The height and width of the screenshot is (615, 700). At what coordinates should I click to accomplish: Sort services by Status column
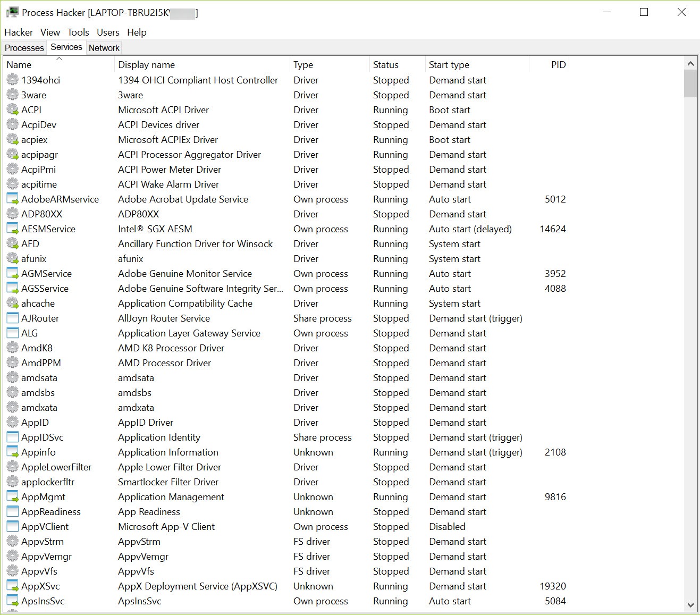coord(397,64)
